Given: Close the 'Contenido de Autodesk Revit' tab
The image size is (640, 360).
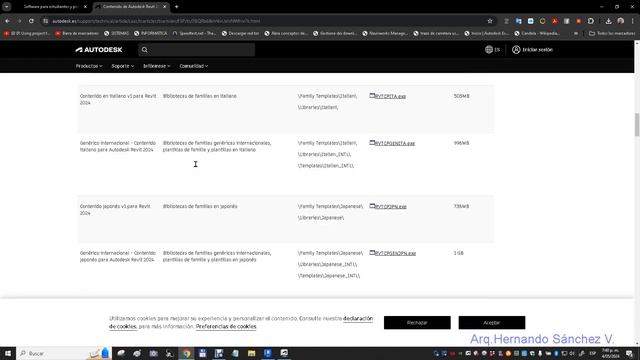Looking at the screenshot, I should pos(165,7).
